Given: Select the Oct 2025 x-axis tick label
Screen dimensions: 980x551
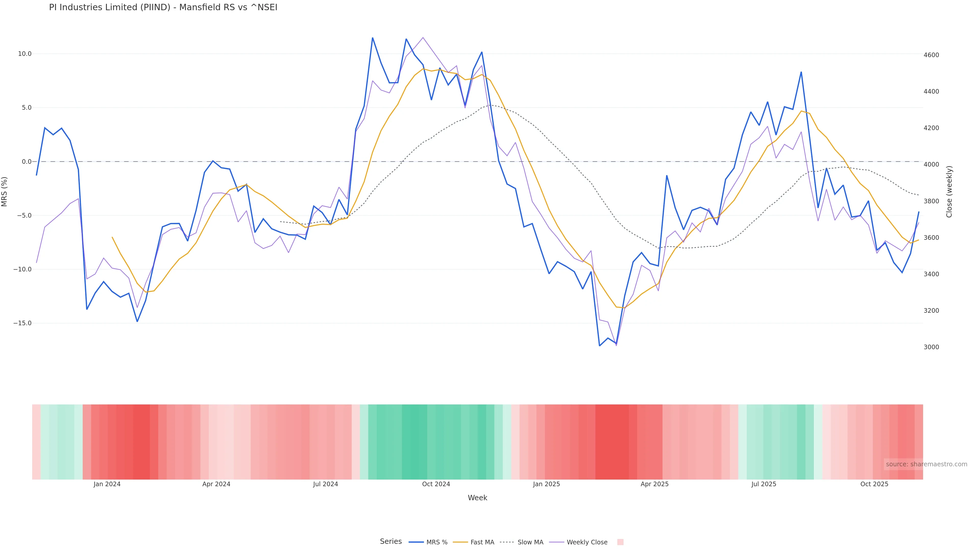Looking at the screenshot, I should (874, 484).
